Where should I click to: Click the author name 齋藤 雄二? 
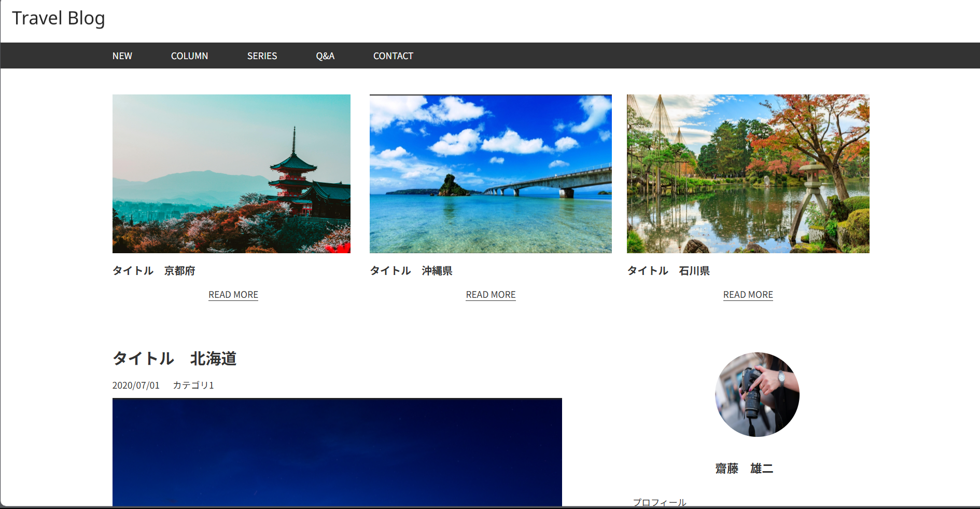tap(744, 469)
